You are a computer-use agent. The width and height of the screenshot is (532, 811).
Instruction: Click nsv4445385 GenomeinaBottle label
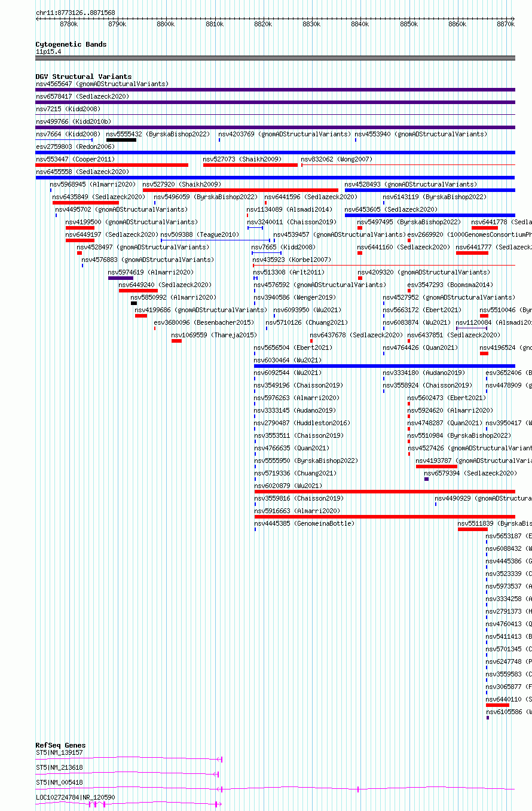pyautogui.click(x=304, y=523)
